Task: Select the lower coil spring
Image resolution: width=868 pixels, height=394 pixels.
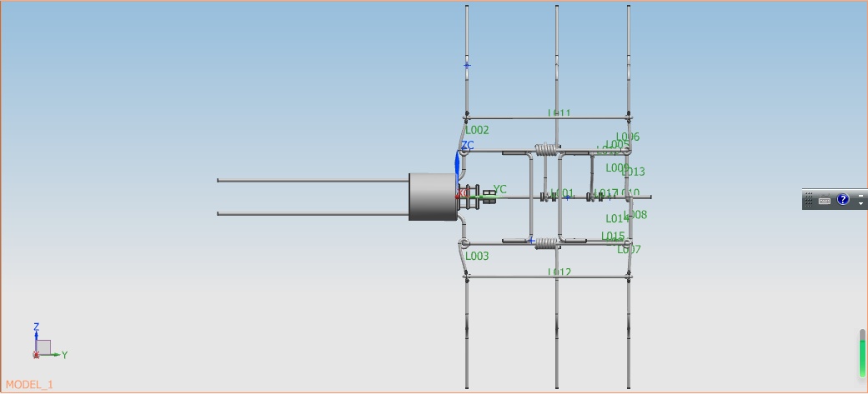Action: pos(546,243)
